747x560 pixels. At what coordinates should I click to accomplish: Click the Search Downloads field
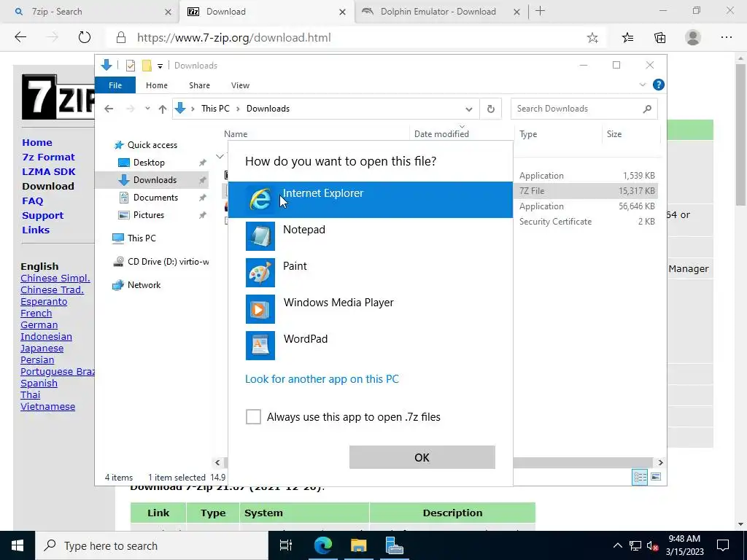[x=584, y=109]
